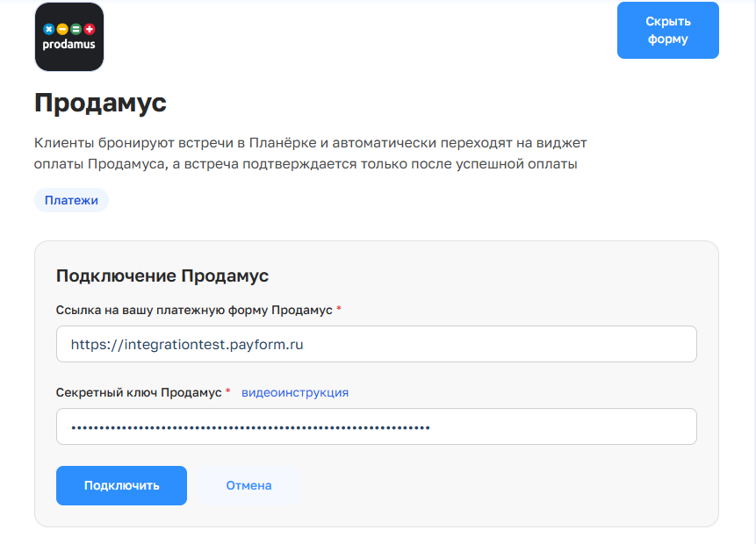Click the yellow minus symbol in logo
Viewport: 756px width, 544px height.
pyautogui.click(x=62, y=29)
